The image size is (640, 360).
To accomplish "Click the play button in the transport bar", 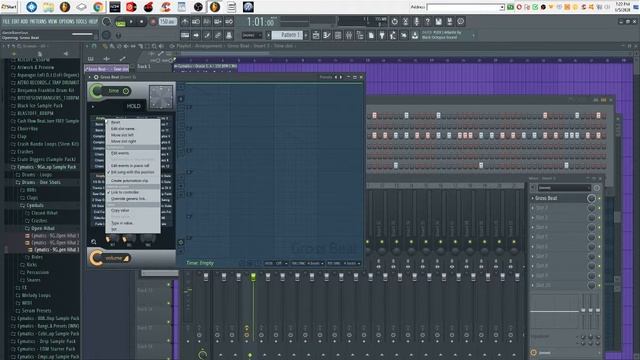I will (131, 22).
